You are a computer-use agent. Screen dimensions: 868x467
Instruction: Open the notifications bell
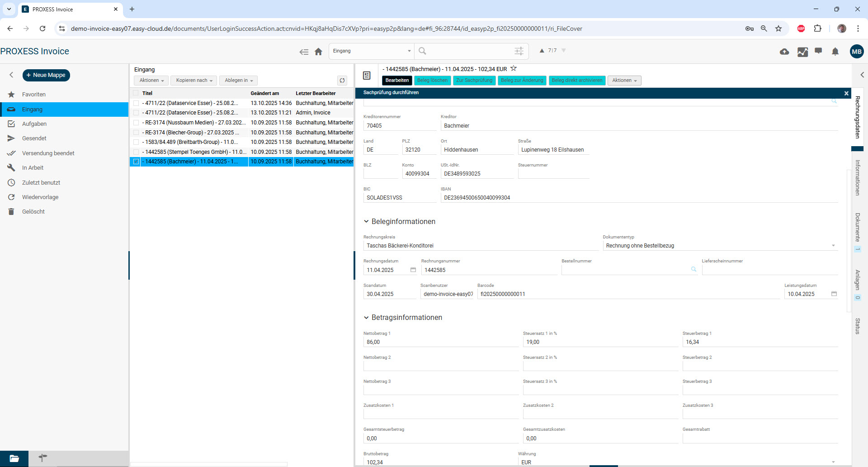pos(835,52)
